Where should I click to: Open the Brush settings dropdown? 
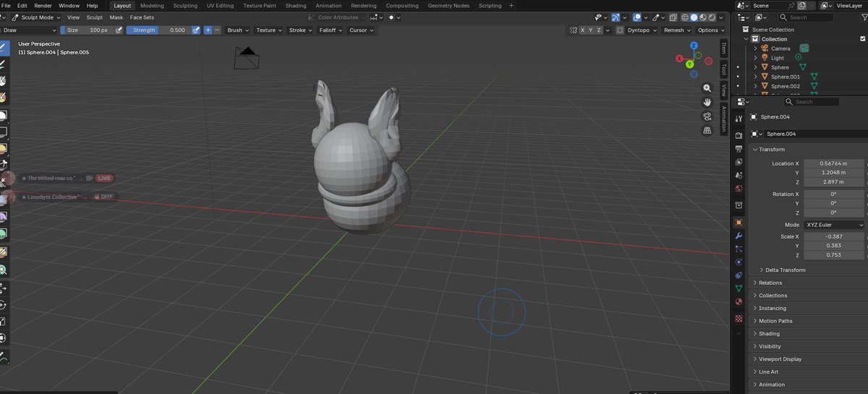point(238,30)
